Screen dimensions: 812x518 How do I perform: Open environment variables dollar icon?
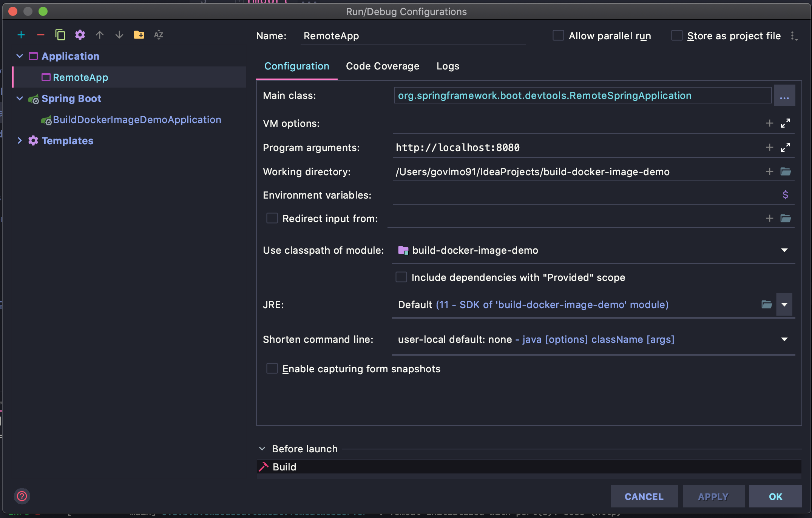click(x=786, y=195)
